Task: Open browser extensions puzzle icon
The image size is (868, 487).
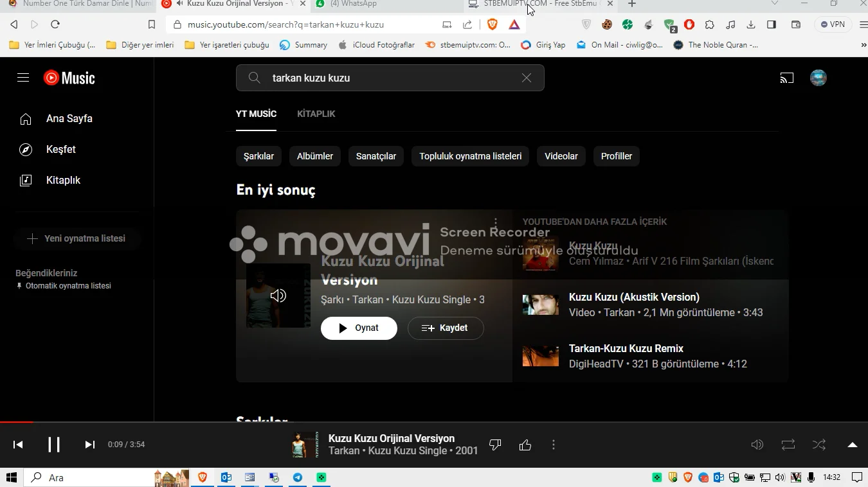Action: (x=710, y=24)
